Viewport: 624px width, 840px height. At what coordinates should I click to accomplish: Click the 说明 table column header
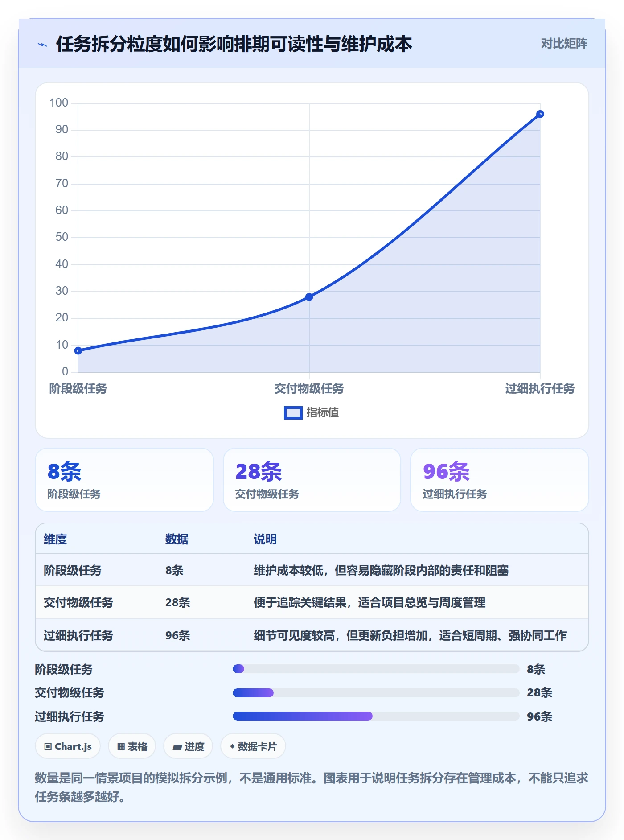265,539
